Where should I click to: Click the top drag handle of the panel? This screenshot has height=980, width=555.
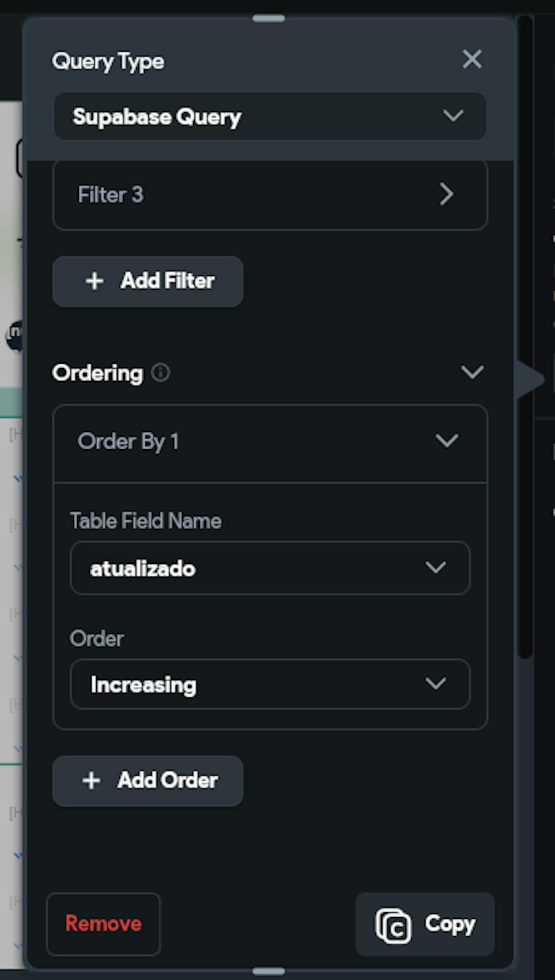[x=269, y=18]
